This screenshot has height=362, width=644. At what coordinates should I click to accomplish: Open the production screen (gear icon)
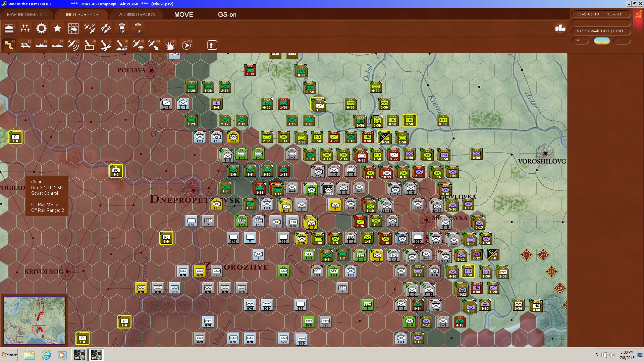(41, 28)
